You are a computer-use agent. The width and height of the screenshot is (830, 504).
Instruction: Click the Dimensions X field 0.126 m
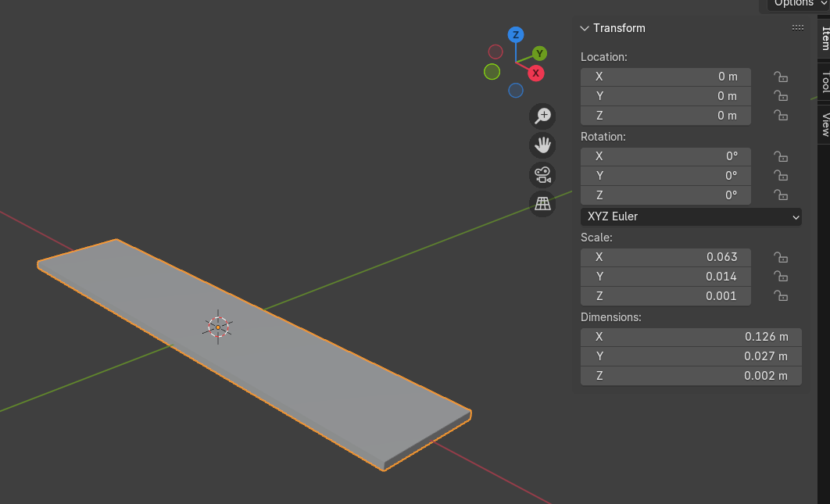pos(690,337)
